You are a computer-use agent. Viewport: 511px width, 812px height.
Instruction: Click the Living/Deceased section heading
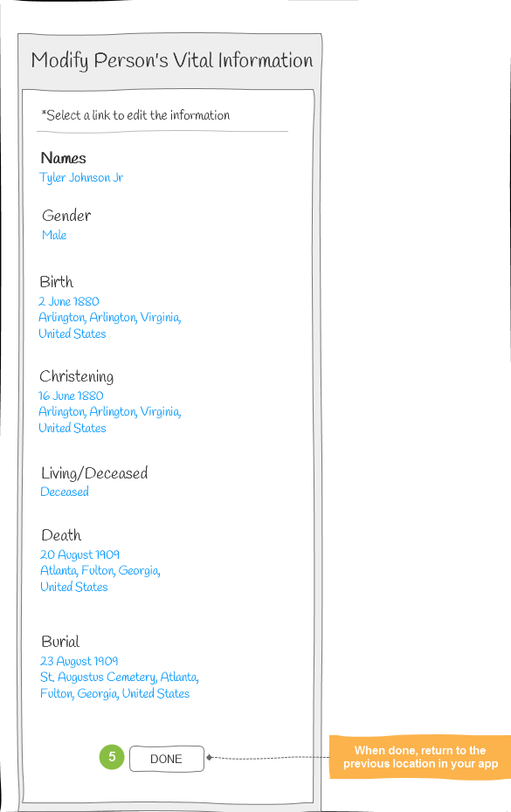[94, 473]
